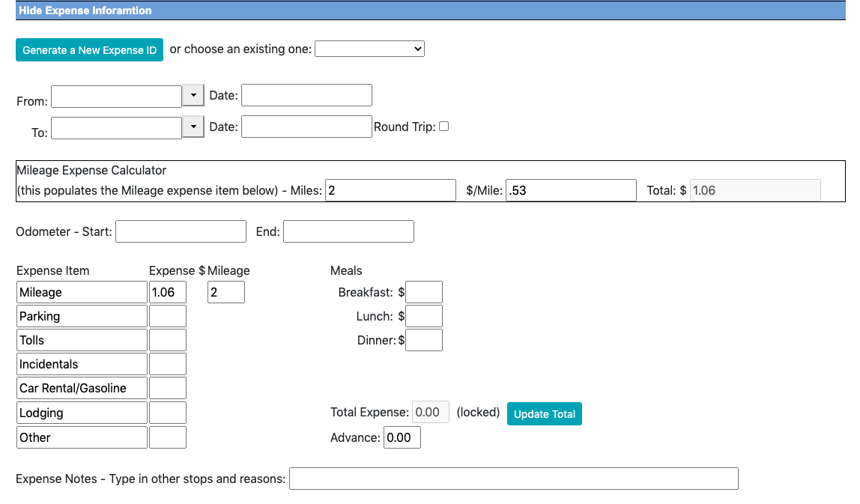Viewport: 860px width, 504px height.
Task: Open the existing expense ID dropdown
Action: point(369,49)
